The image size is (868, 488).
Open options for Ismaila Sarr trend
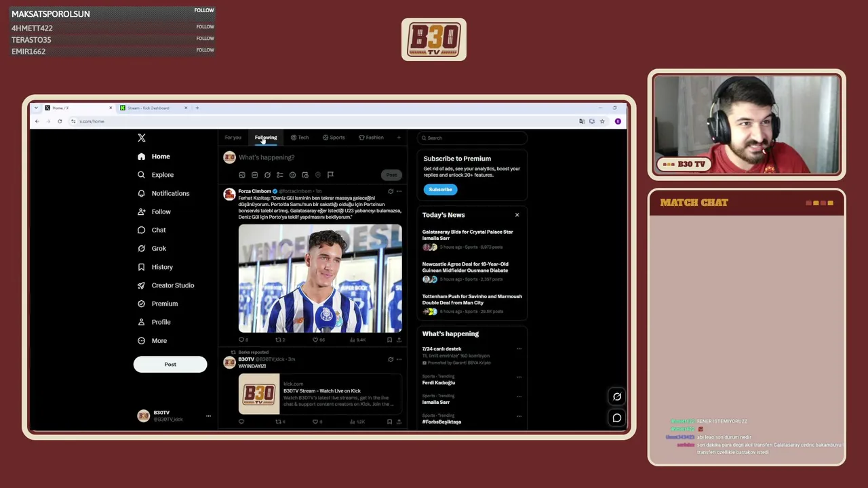(519, 396)
